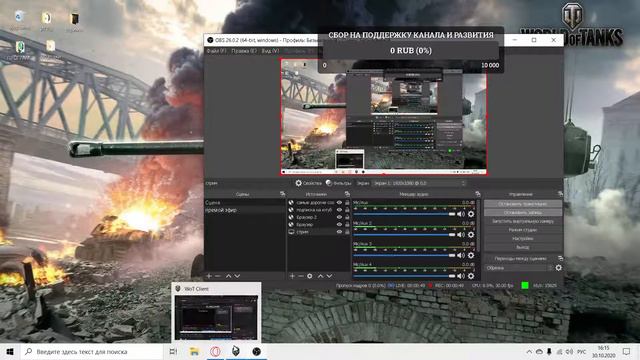640x360 pixels.
Task: Click the first mixer channel volume slider
Action: coord(404,214)
